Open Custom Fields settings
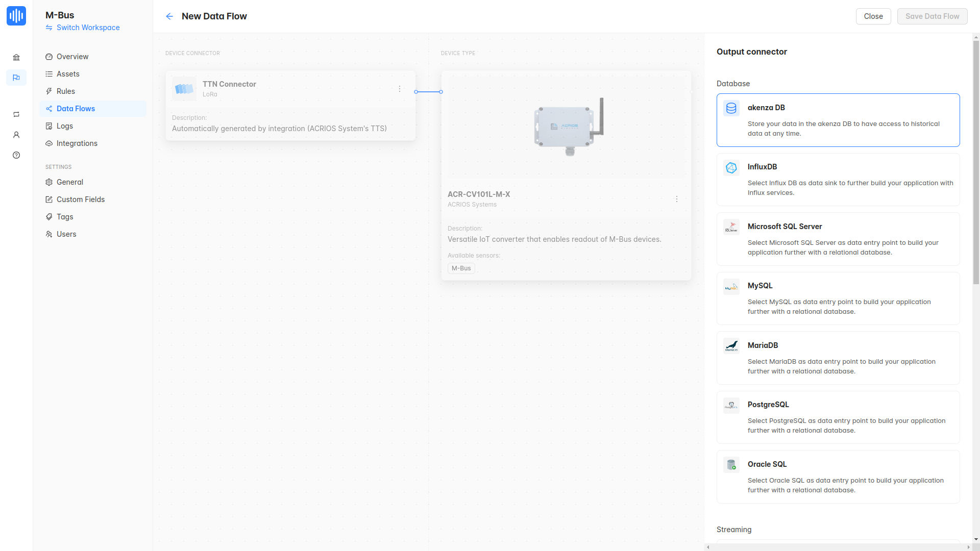Viewport: 980px width, 551px height. (x=80, y=199)
